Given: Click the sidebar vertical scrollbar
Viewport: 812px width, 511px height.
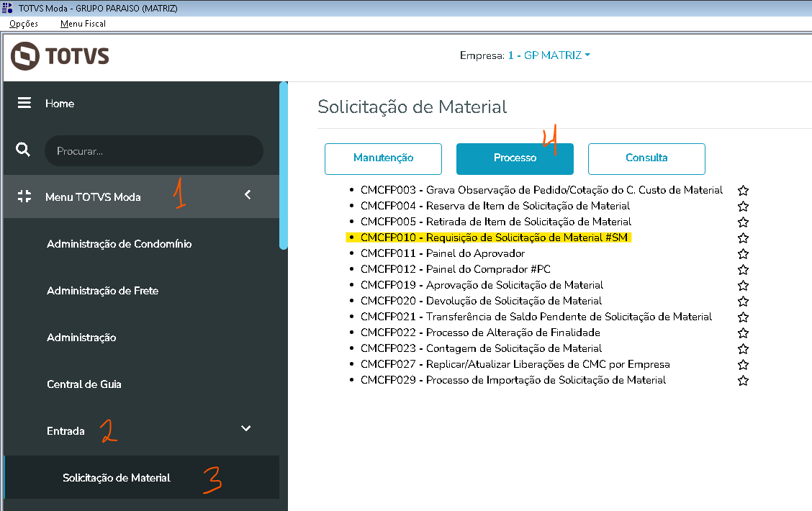Looking at the screenshot, I should [284, 166].
